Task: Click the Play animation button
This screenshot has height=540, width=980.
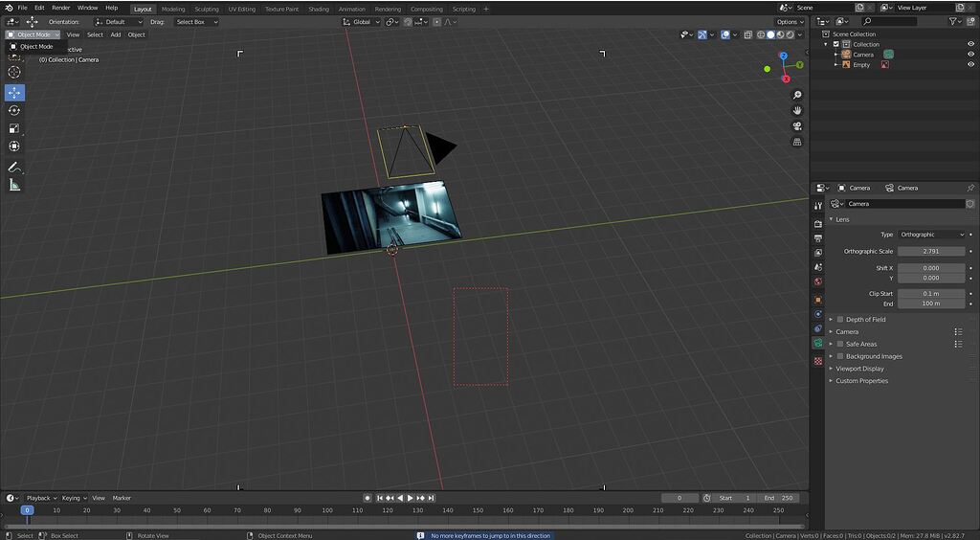Action: 410,498
